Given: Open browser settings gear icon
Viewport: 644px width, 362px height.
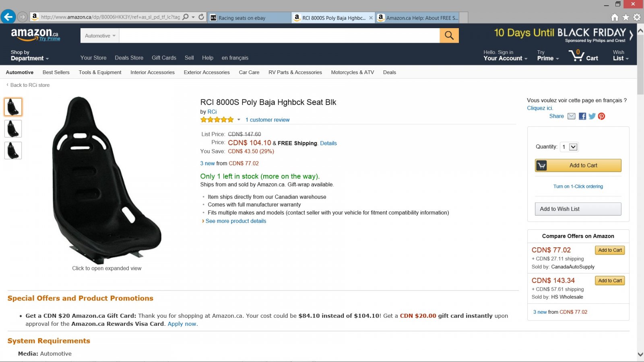Looking at the screenshot, I should 637,17.
